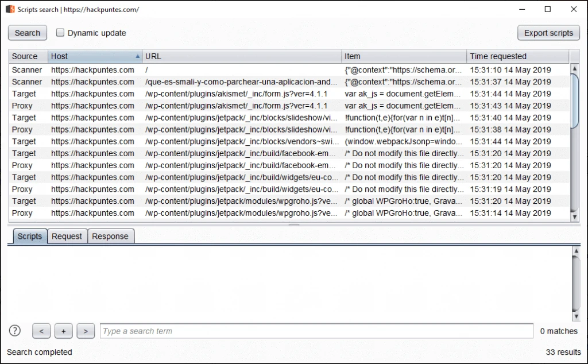Click the (window.webpackJsonp=windo... item cell
Screen dimensions: 588x364
404,142
